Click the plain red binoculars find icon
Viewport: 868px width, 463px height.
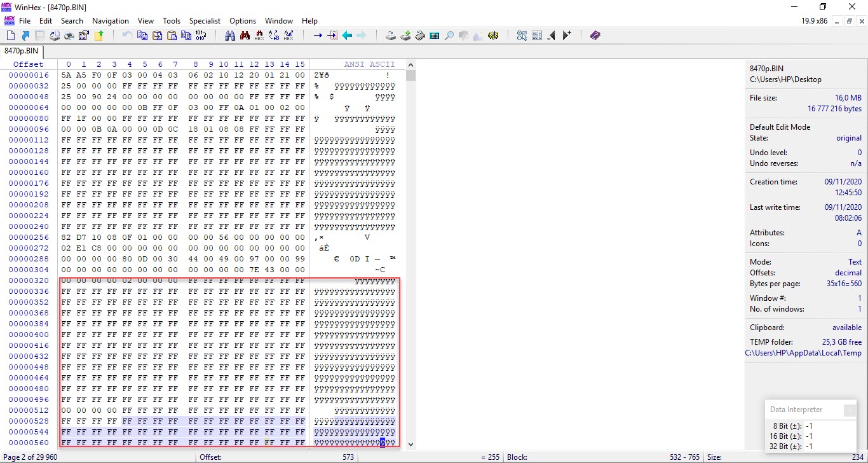tap(245, 36)
